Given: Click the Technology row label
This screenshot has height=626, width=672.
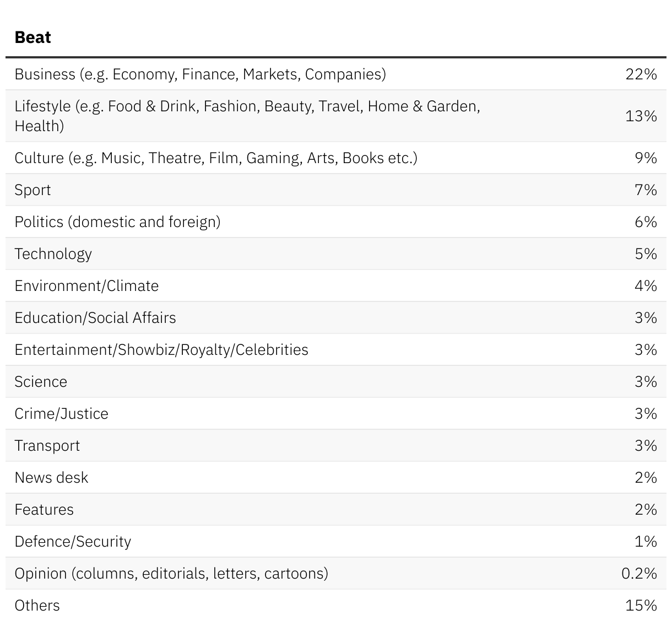Looking at the screenshot, I should (x=53, y=254).
